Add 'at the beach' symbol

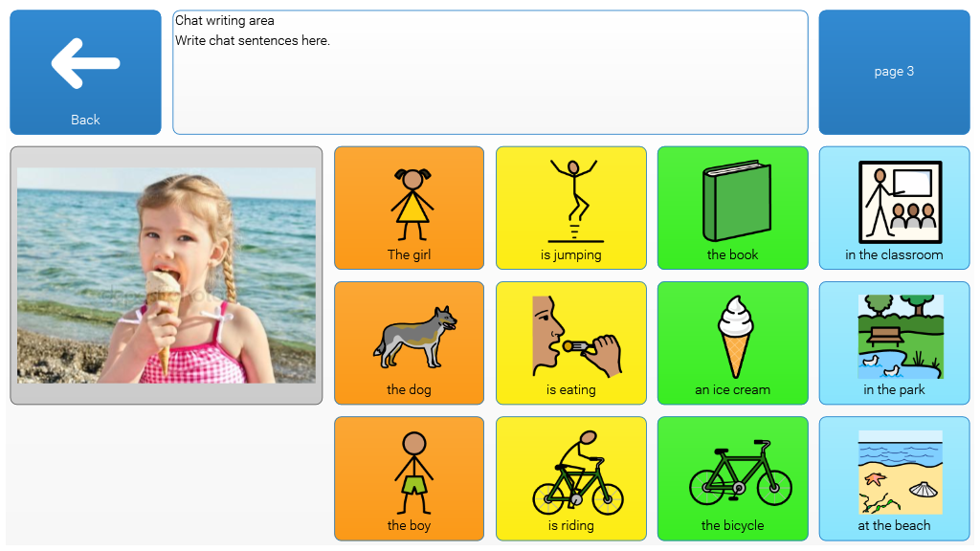(895, 478)
